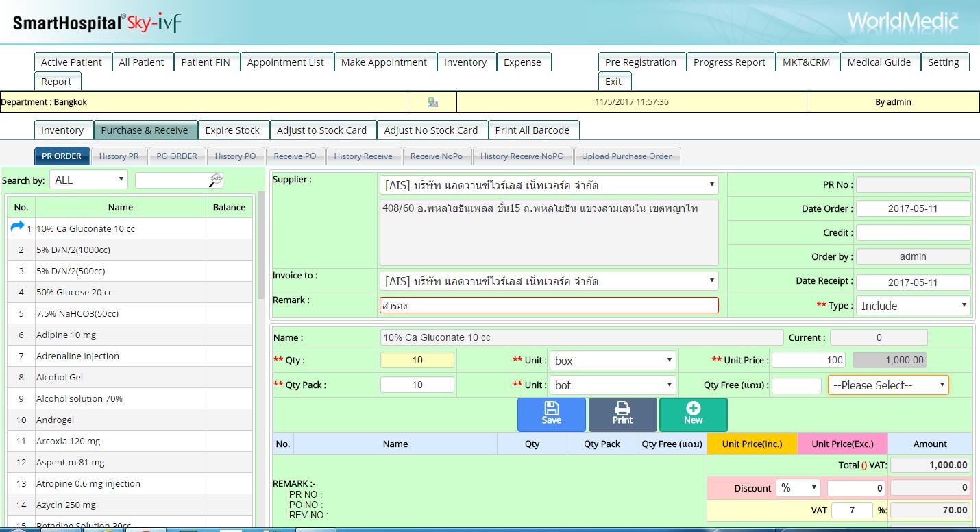Open Adjust No Stock Card tab
The height and width of the screenshot is (532, 980).
click(x=431, y=130)
